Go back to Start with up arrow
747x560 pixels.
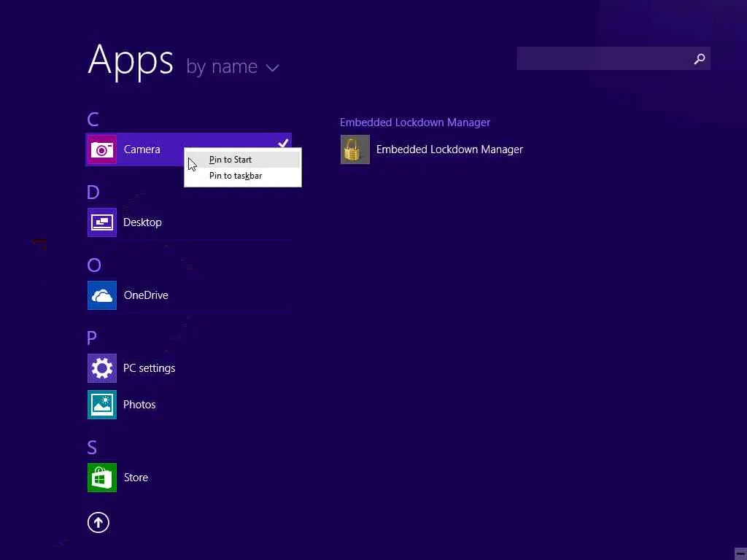98,522
